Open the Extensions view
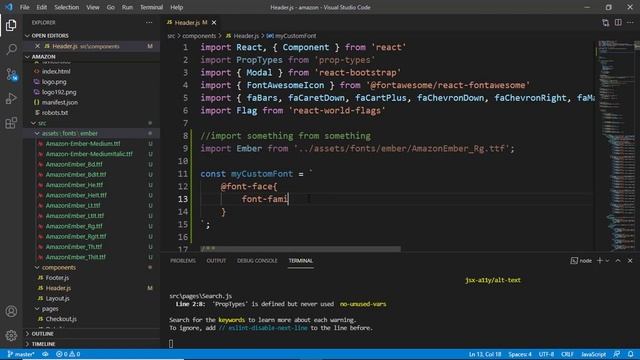640x360 pixels. coord(11,123)
